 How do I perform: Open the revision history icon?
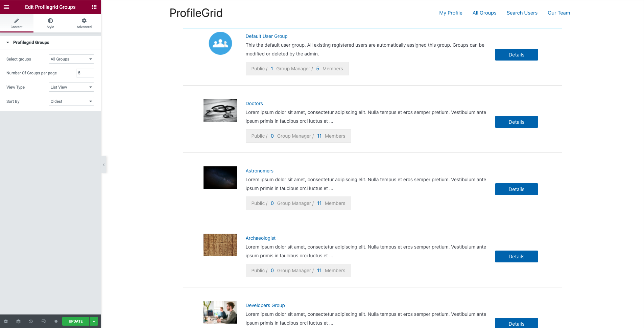click(x=31, y=321)
